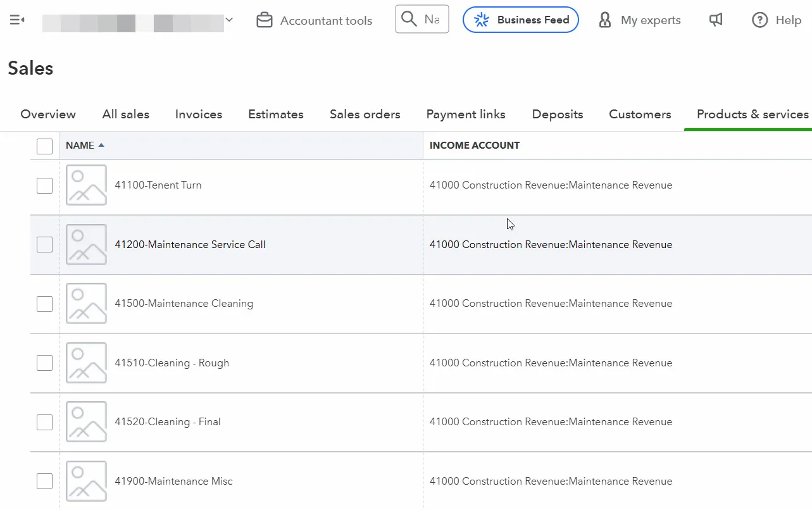Open the 41500-Maintenance Cleaning item
Image resolution: width=812 pixels, height=510 pixels.
coord(184,304)
